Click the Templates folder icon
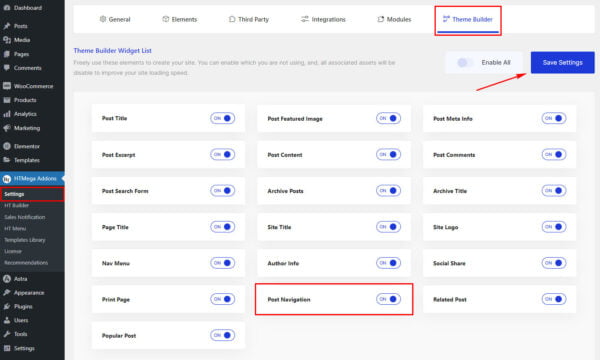600x360 pixels. [x=7, y=160]
